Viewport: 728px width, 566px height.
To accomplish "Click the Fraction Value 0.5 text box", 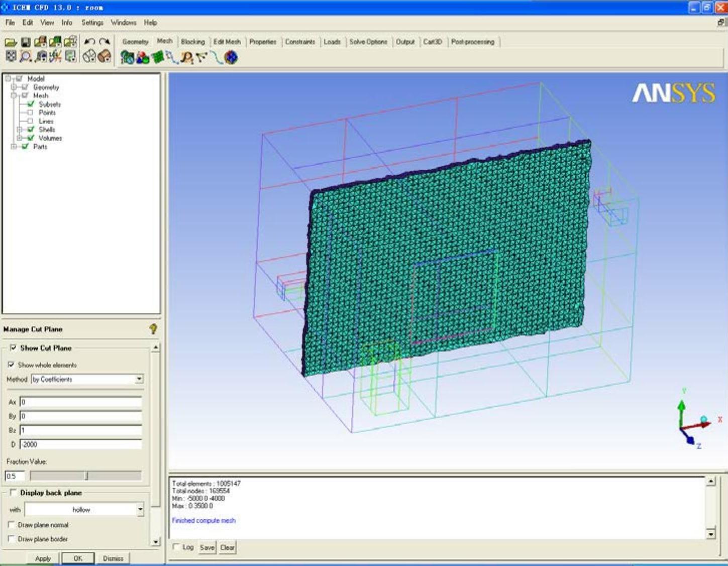I will 15,476.
